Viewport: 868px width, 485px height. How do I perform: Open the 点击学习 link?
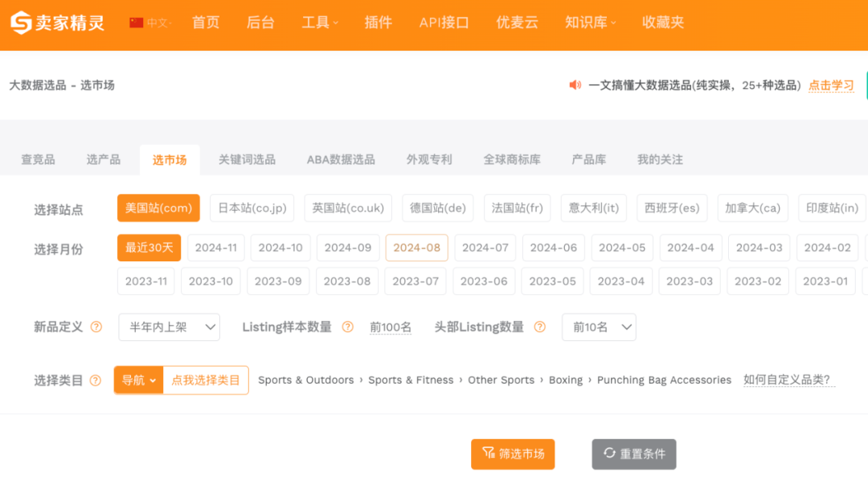(832, 85)
